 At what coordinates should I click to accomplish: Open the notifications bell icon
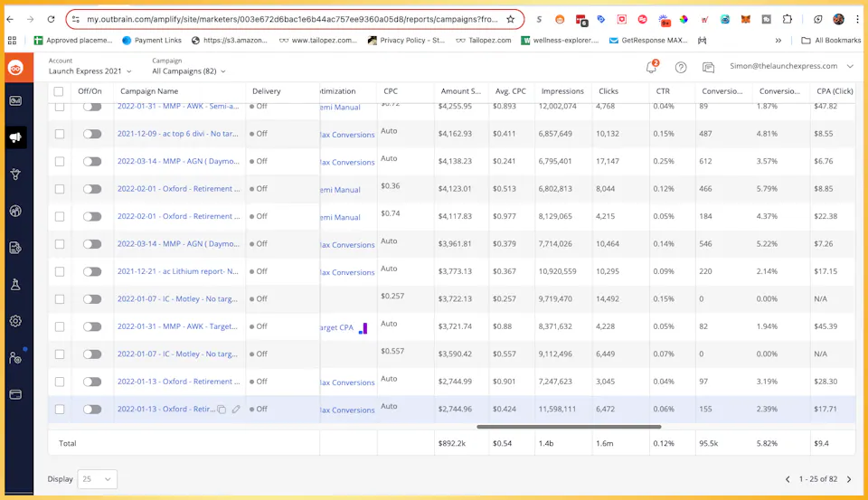(652, 67)
